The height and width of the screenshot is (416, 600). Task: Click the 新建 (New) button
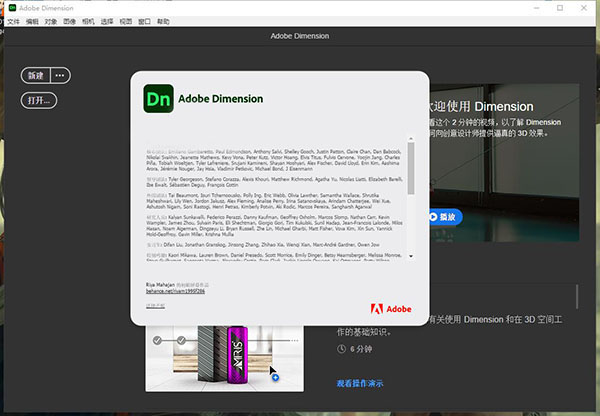[x=36, y=75]
